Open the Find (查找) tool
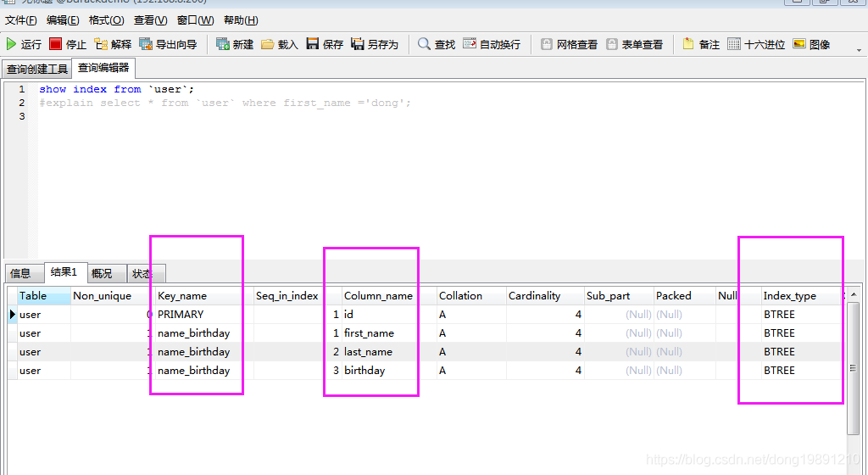Viewport: 868px width, 475px height. point(425,44)
